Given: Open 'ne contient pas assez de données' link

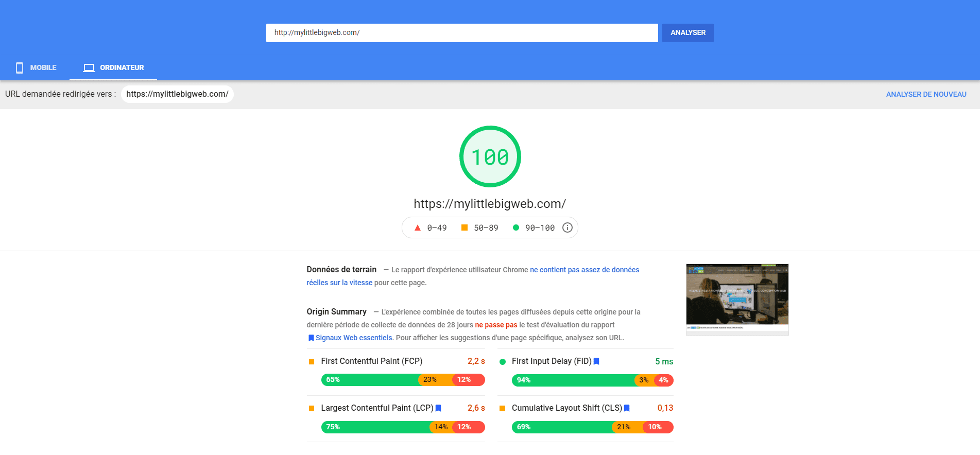Looking at the screenshot, I should point(584,270).
